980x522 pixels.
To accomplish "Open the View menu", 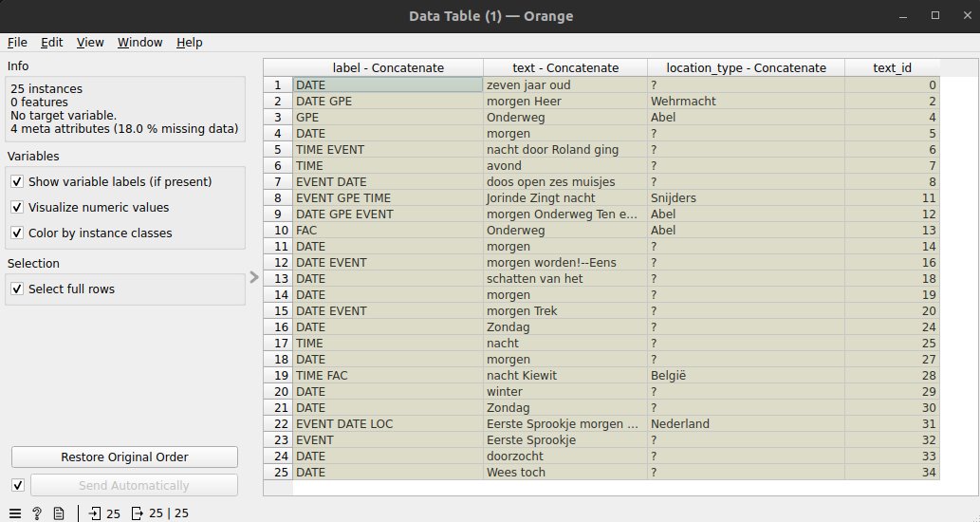I will pyautogui.click(x=90, y=43).
